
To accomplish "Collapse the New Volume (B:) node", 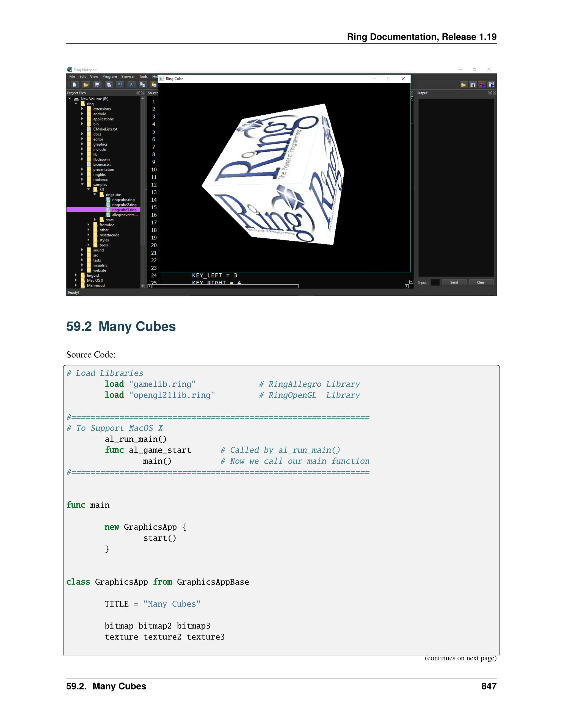I will [x=69, y=99].
